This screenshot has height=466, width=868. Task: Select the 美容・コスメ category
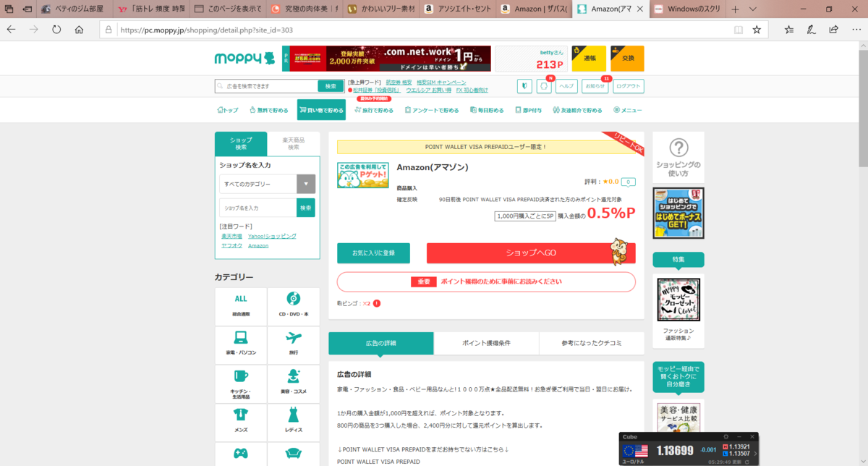294,383
